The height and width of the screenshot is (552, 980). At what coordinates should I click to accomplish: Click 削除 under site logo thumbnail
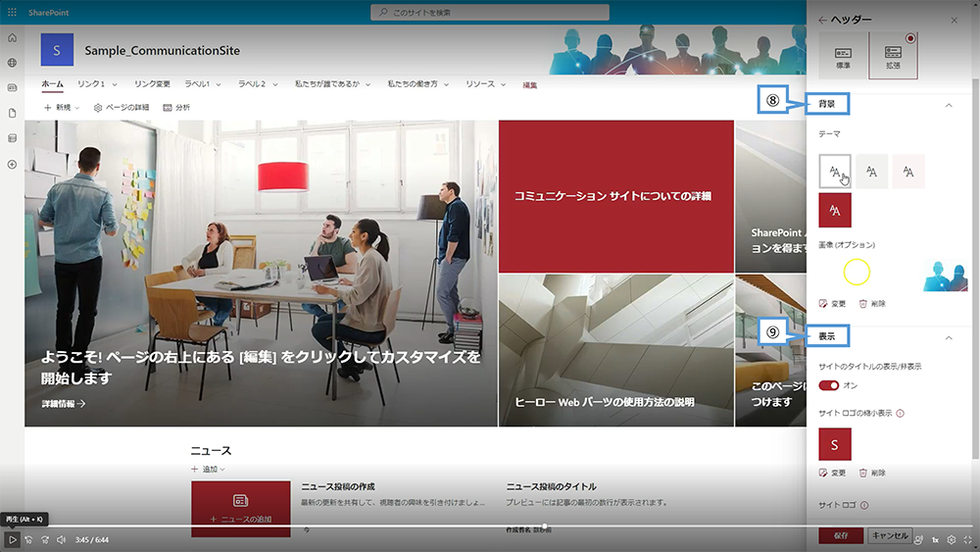[x=872, y=473]
